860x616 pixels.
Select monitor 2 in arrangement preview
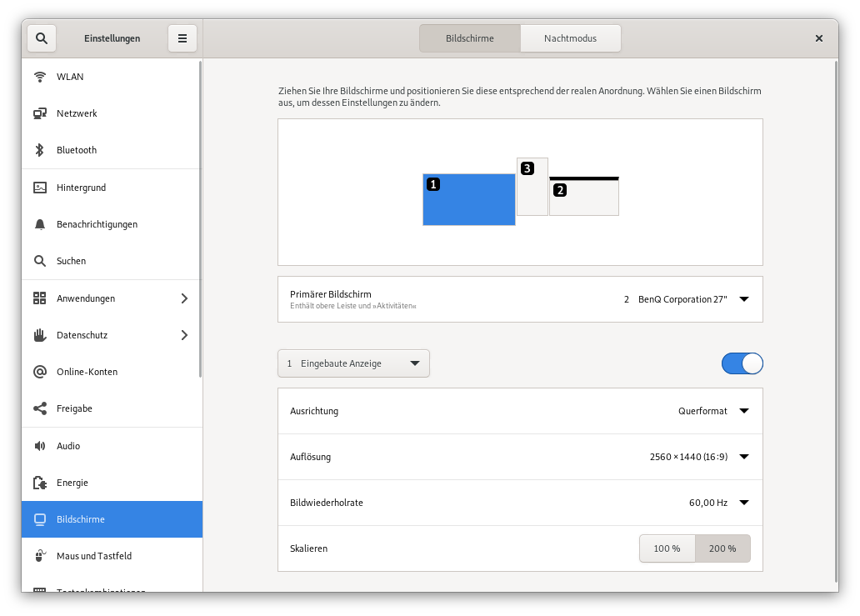tap(584, 197)
